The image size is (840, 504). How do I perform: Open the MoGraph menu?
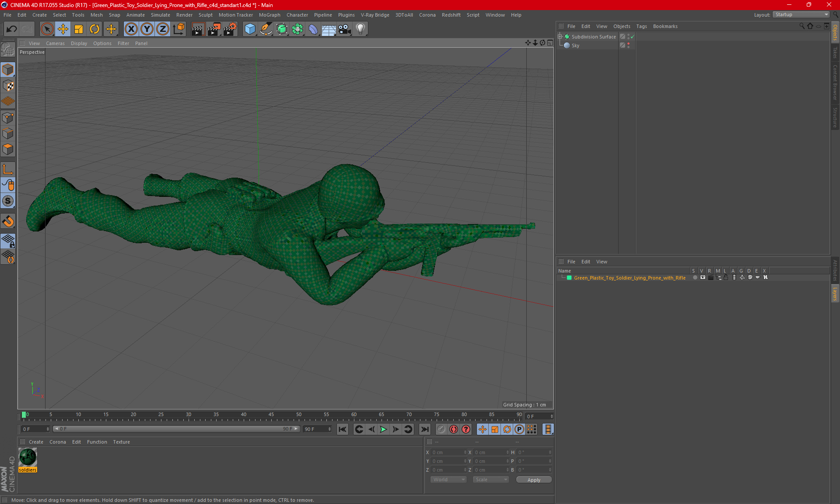[x=269, y=15]
